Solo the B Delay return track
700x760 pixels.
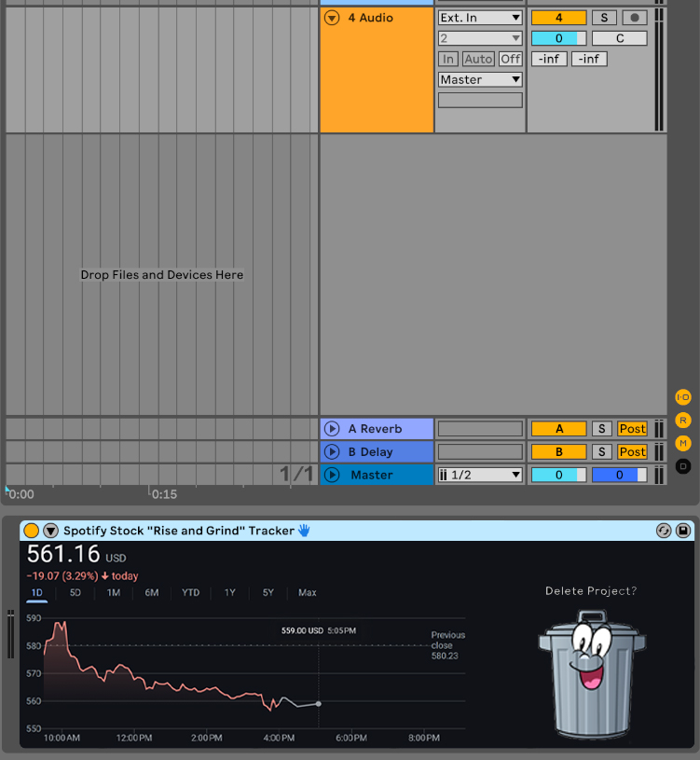point(601,451)
